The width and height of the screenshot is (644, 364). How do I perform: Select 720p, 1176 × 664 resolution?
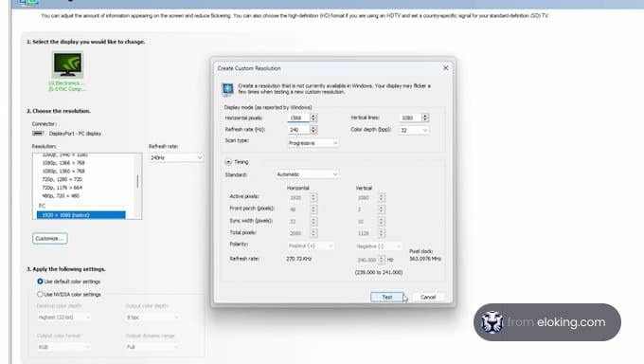[62, 188]
